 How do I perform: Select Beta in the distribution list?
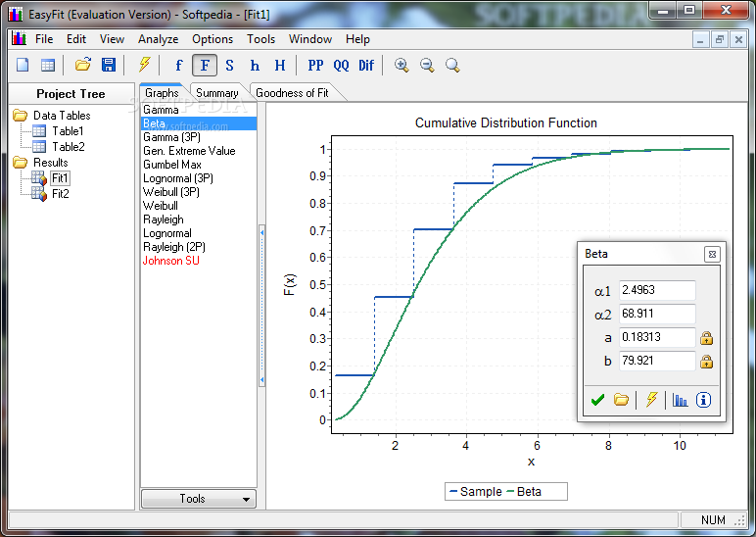pyautogui.click(x=199, y=123)
